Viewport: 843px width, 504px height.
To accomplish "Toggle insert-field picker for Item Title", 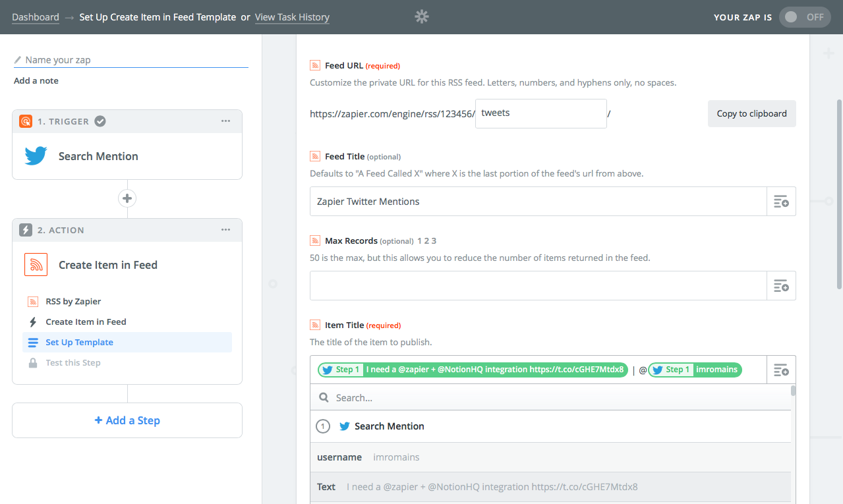I will pos(781,370).
